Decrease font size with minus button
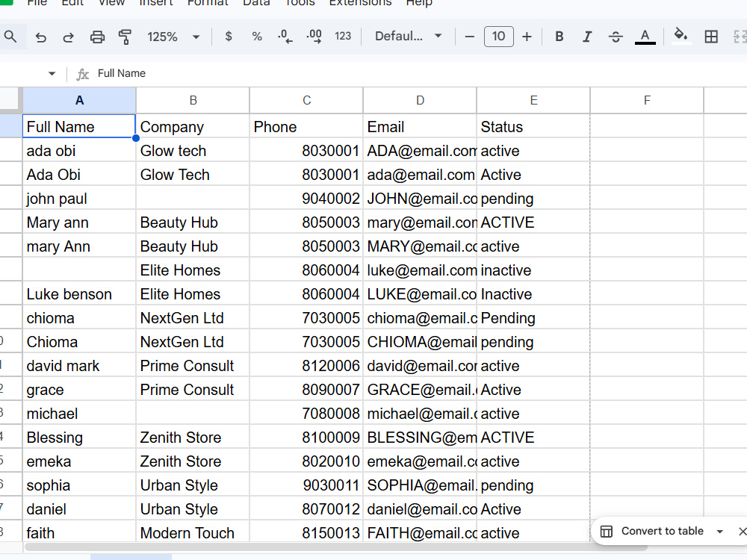 click(469, 37)
